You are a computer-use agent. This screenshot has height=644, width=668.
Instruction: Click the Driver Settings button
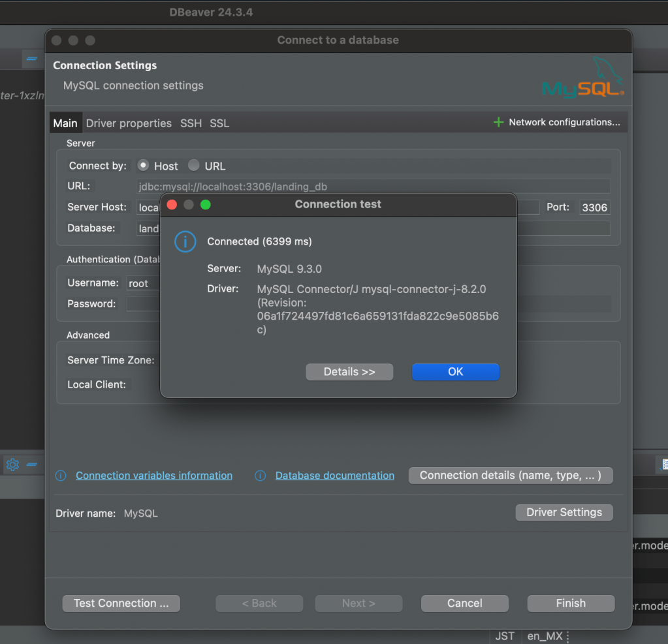point(564,512)
